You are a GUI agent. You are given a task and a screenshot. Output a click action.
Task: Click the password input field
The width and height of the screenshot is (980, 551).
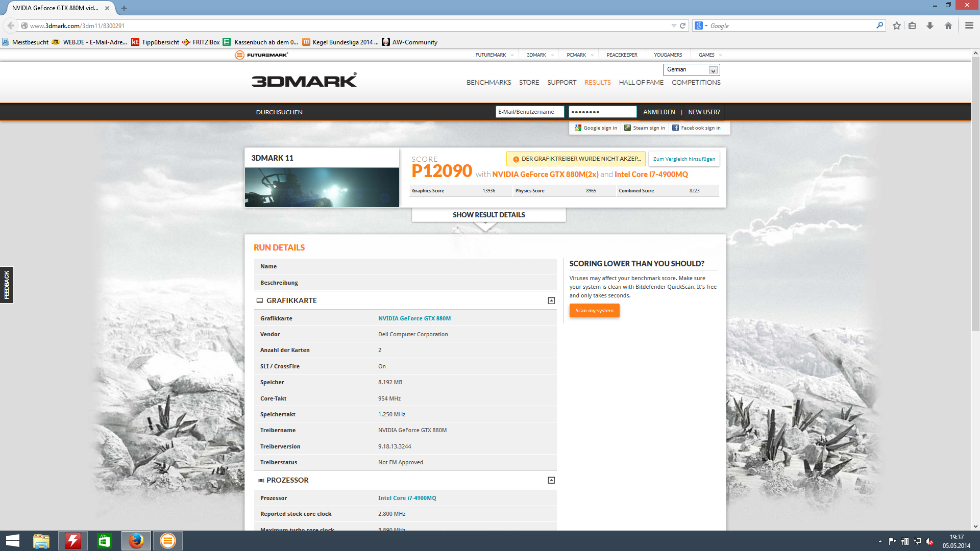click(602, 112)
